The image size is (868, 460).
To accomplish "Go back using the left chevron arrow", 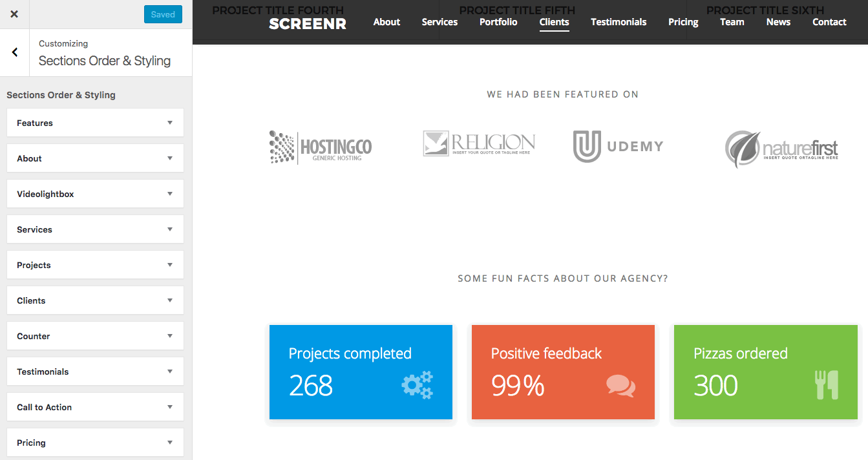I will 15,52.
